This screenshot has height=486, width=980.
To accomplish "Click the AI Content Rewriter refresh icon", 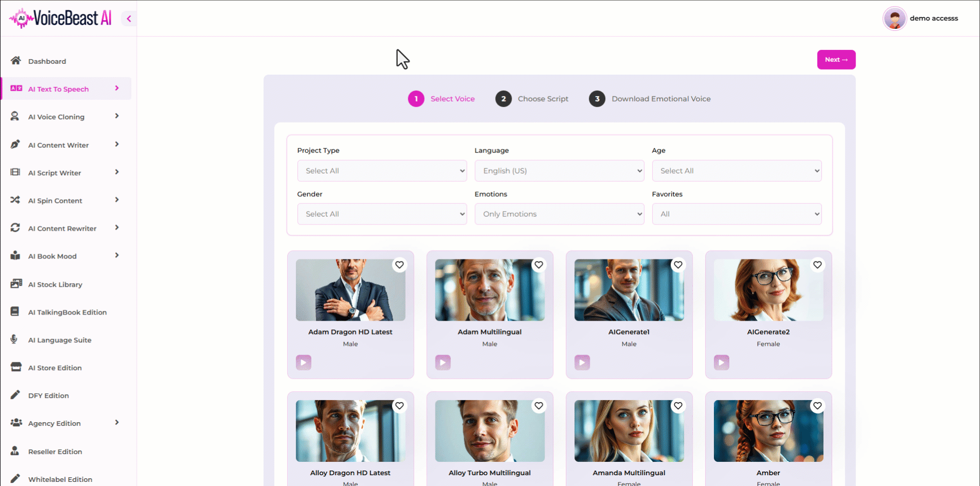I will click(15, 228).
